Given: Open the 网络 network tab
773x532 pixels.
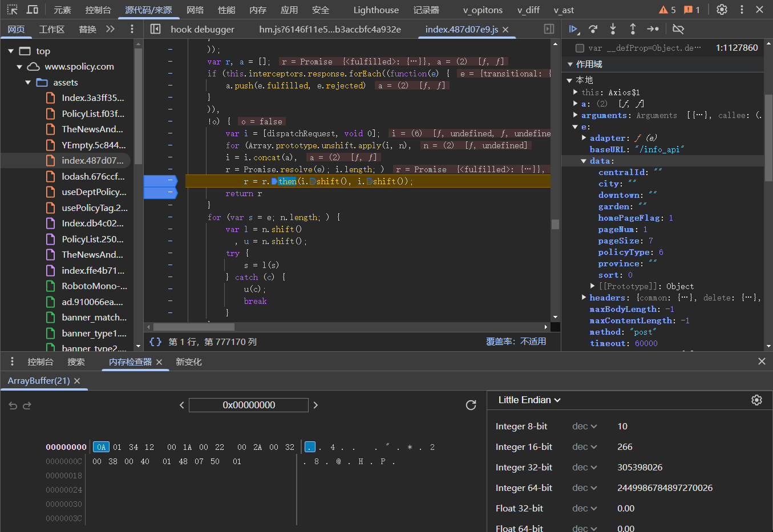Looking at the screenshot, I should pyautogui.click(x=195, y=10).
